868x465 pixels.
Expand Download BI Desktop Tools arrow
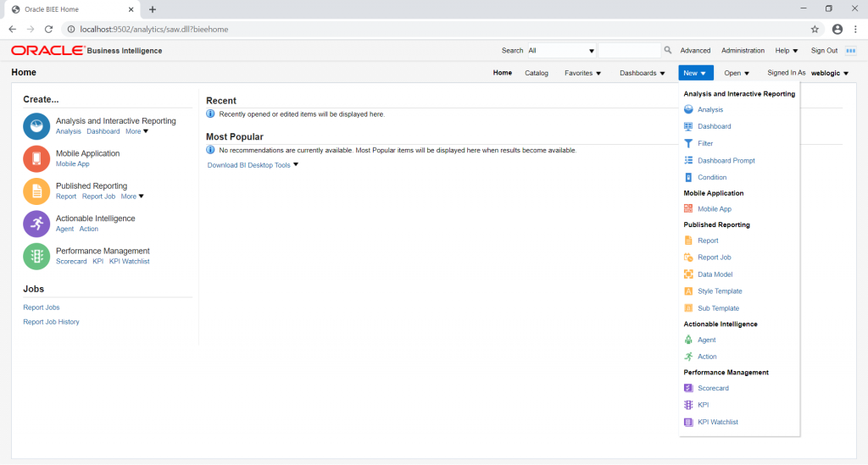296,165
